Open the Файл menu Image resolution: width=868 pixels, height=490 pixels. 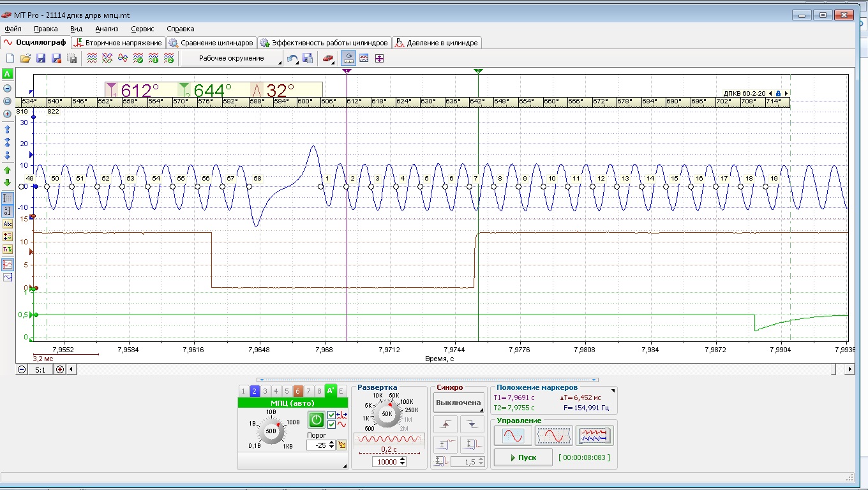13,29
